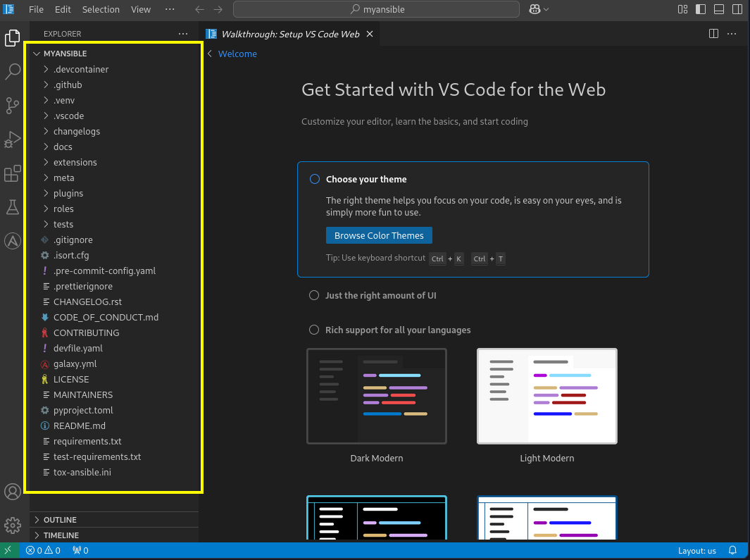Open the .pre-commit-config.yaml file

point(115,270)
